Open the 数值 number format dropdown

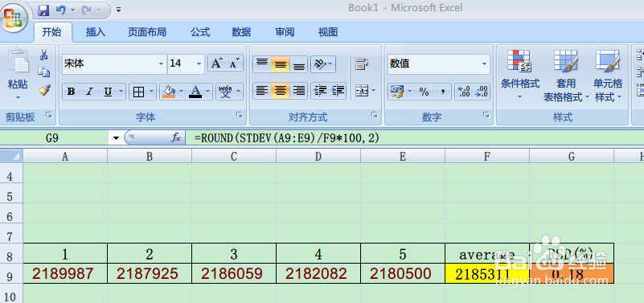[x=485, y=64]
